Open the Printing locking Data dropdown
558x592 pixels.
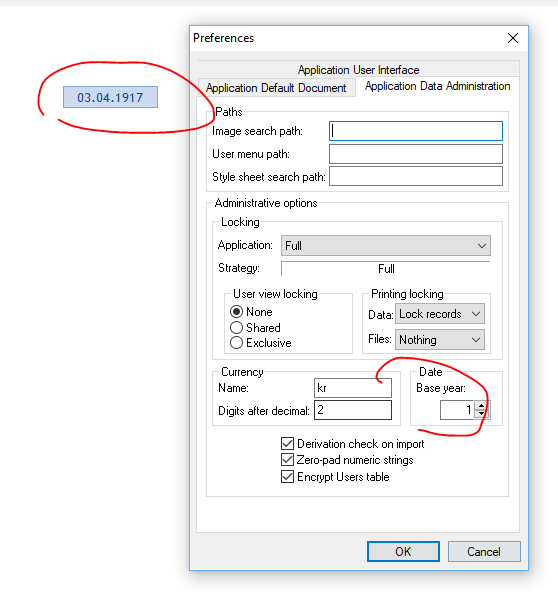point(440,314)
